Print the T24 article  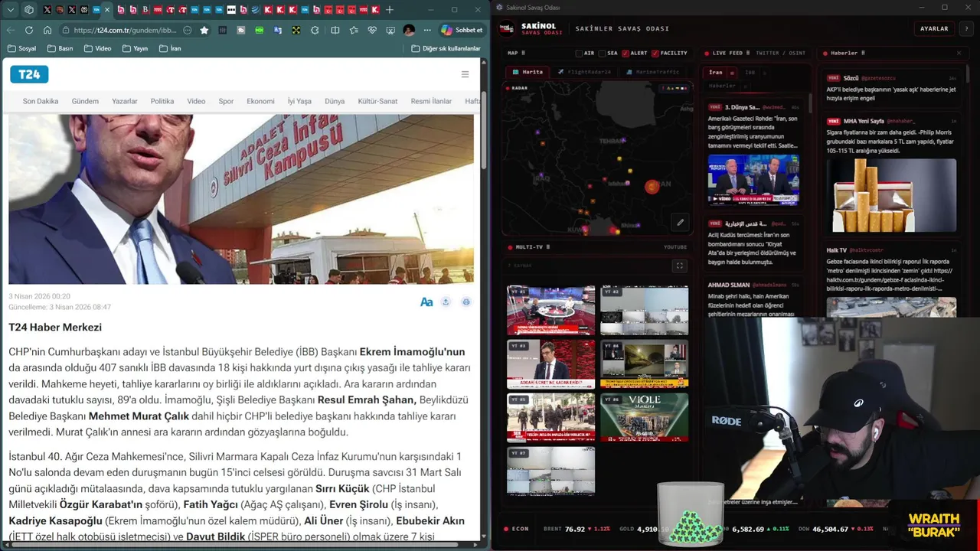[x=465, y=302]
